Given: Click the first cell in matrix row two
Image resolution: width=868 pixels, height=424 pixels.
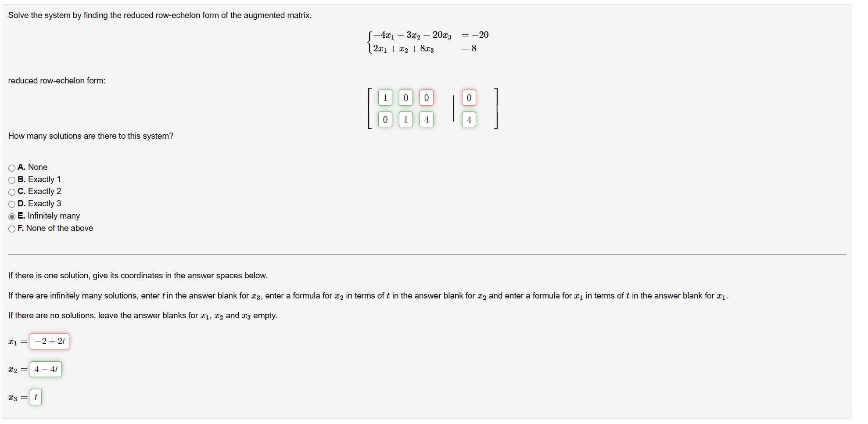Looking at the screenshot, I should (x=385, y=119).
